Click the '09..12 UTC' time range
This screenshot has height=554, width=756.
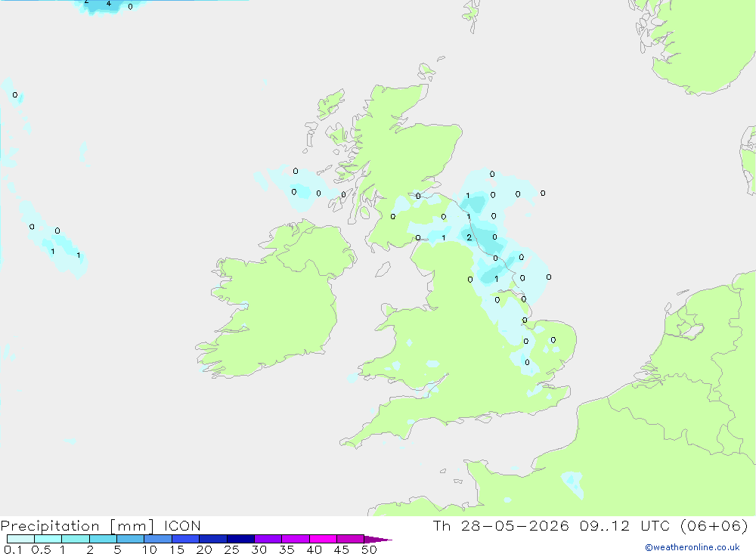coord(625,526)
